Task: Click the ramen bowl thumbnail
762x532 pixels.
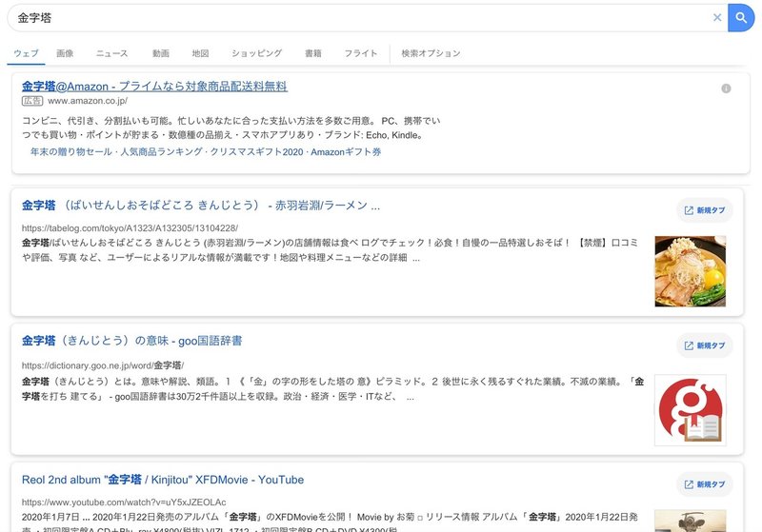Action: point(690,271)
